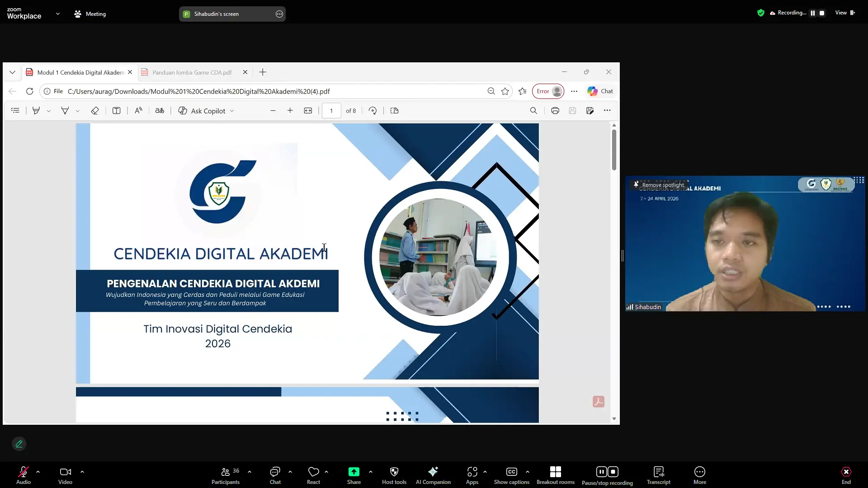Click the green Share screen button
Viewport: 868px width, 488px height.
354,475
